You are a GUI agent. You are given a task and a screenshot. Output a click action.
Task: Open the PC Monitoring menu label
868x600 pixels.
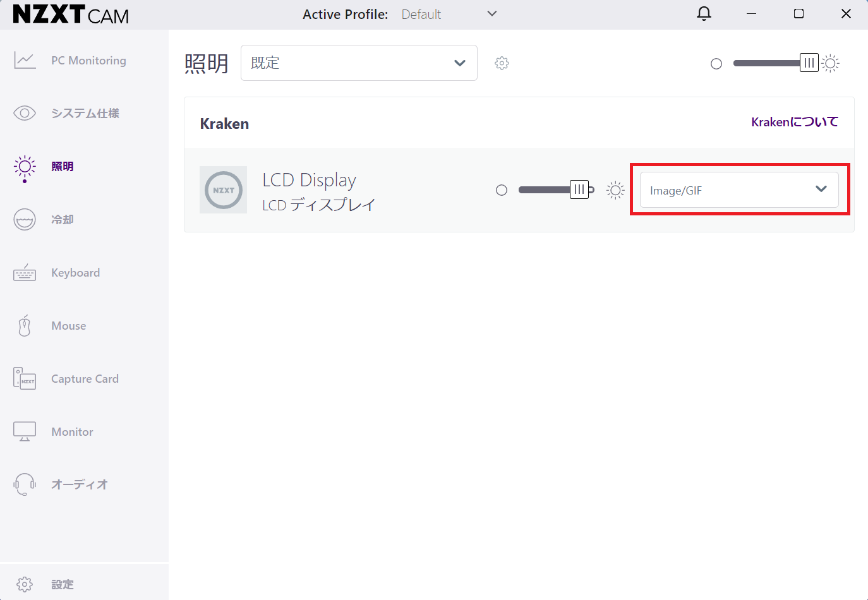click(x=88, y=61)
